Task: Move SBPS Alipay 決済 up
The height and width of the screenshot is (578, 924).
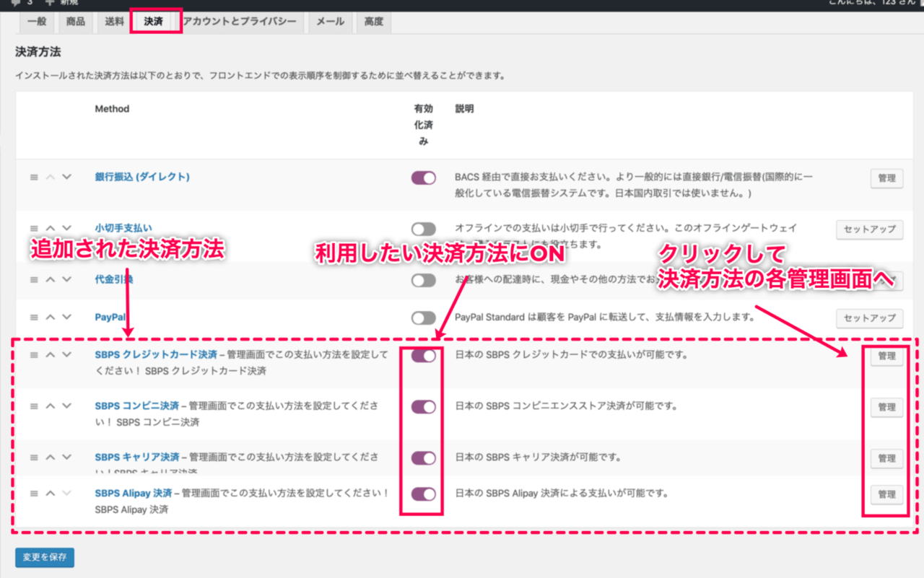Action: coord(51,494)
